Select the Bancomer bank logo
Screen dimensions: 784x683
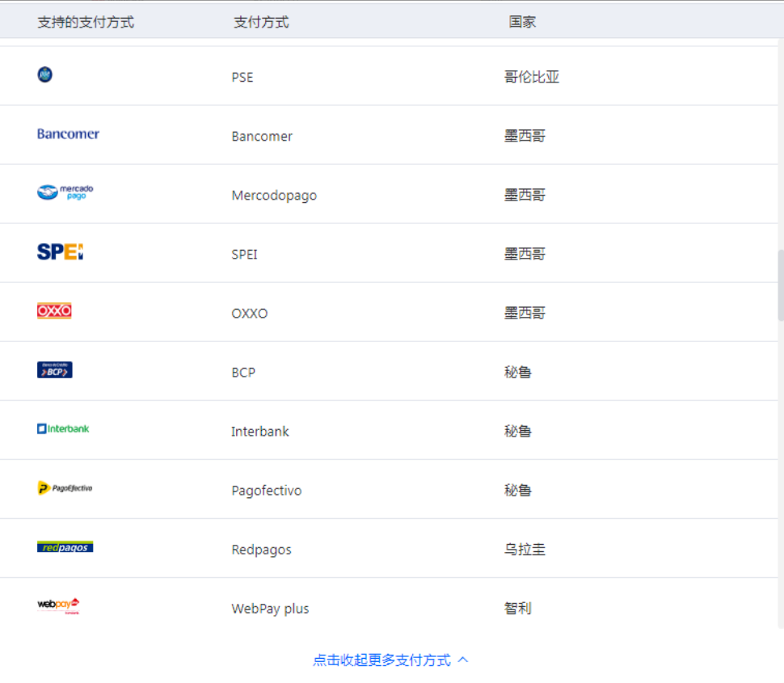[x=68, y=133]
